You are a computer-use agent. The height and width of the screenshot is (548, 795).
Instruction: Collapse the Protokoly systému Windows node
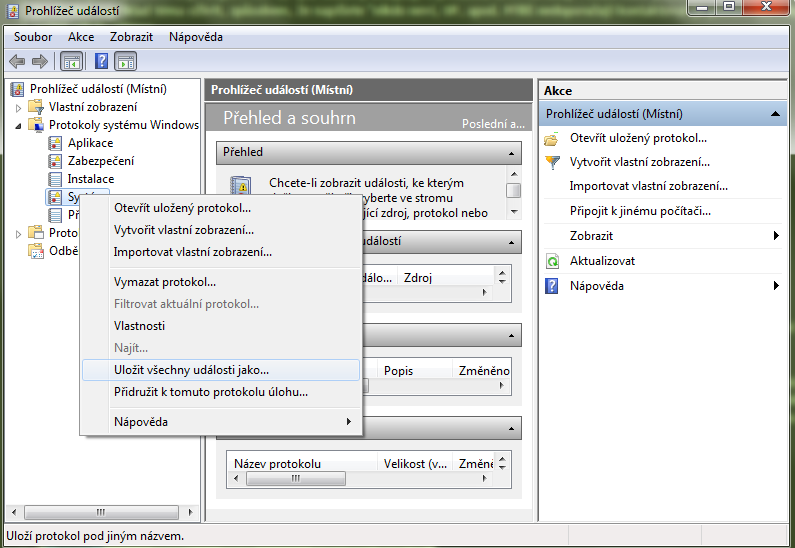(18, 125)
